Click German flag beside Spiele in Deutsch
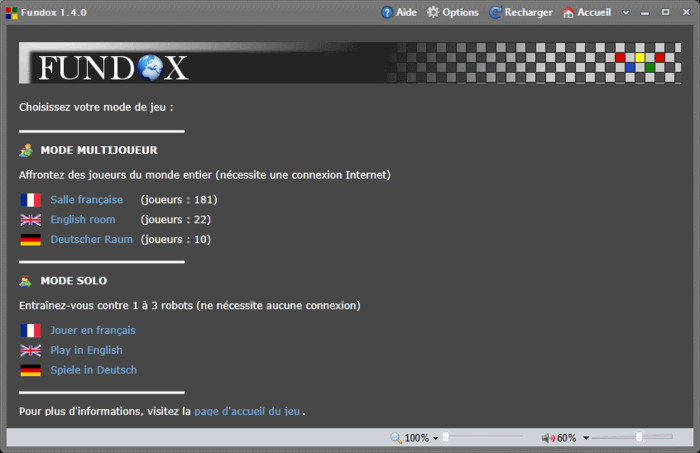Screen dimensions: 700x453 click(x=30, y=370)
